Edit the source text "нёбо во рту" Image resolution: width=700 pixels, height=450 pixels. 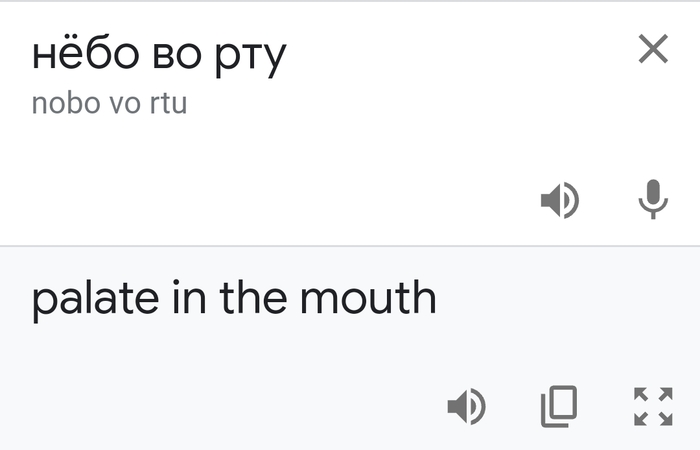(x=158, y=55)
